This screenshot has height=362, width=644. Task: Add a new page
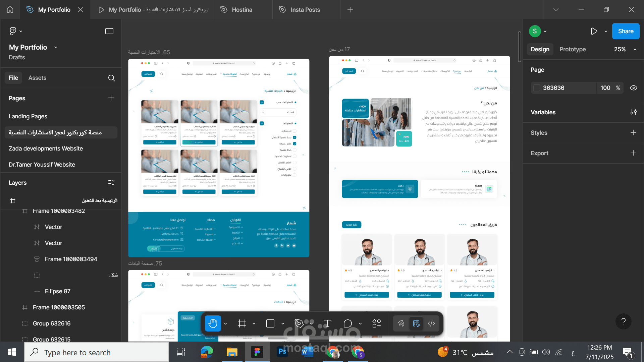click(x=111, y=98)
